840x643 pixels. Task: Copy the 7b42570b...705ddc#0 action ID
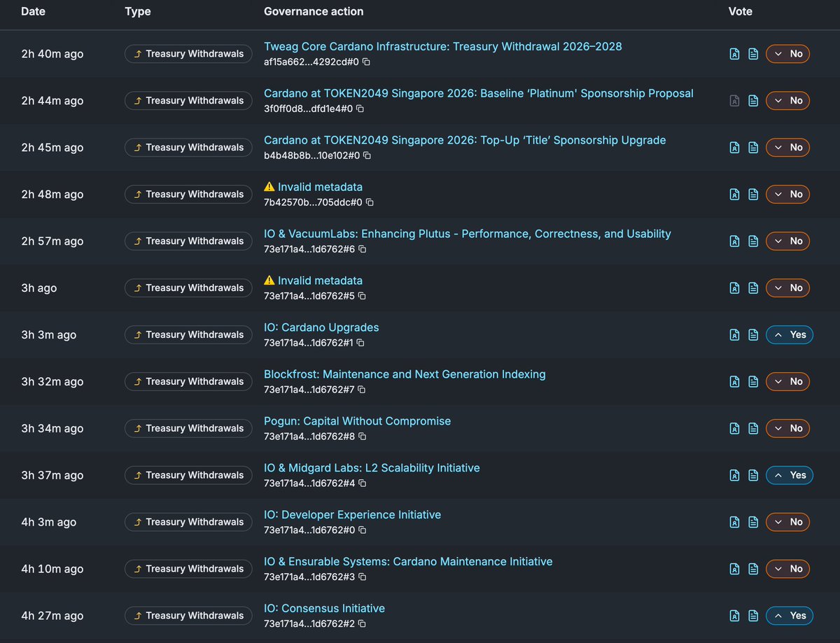[370, 203]
